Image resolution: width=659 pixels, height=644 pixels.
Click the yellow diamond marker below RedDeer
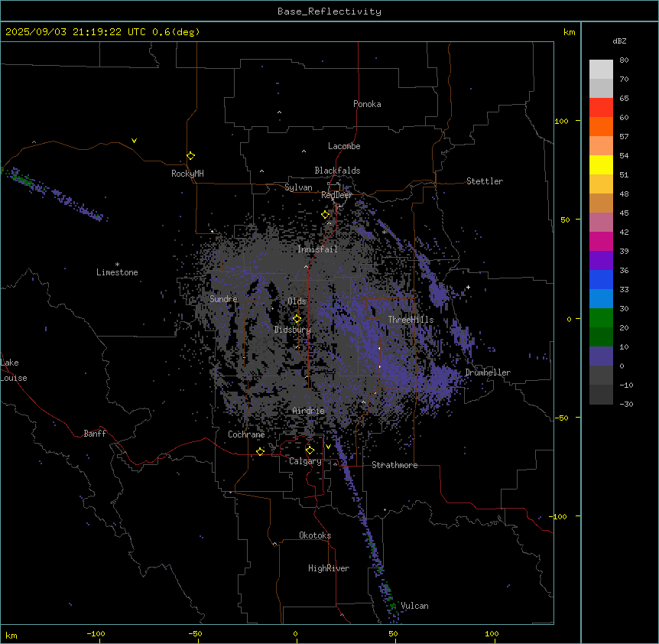pyautogui.click(x=326, y=215)
